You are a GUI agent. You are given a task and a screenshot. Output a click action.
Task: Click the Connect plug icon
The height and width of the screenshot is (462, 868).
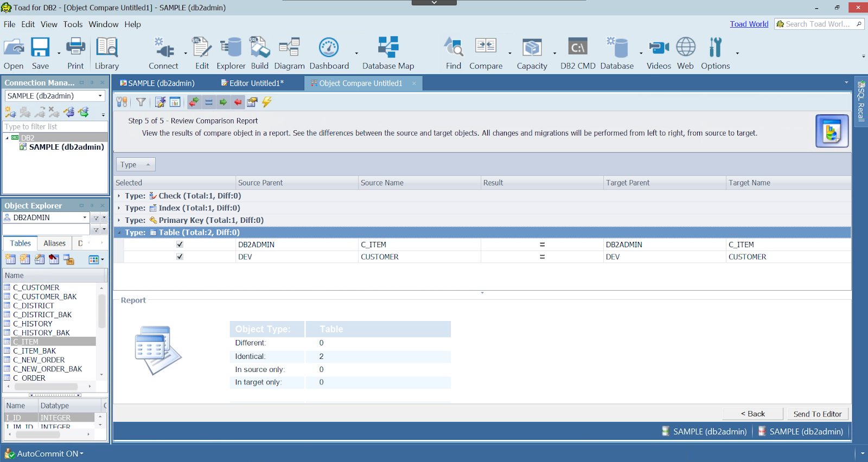coord(163,53)
